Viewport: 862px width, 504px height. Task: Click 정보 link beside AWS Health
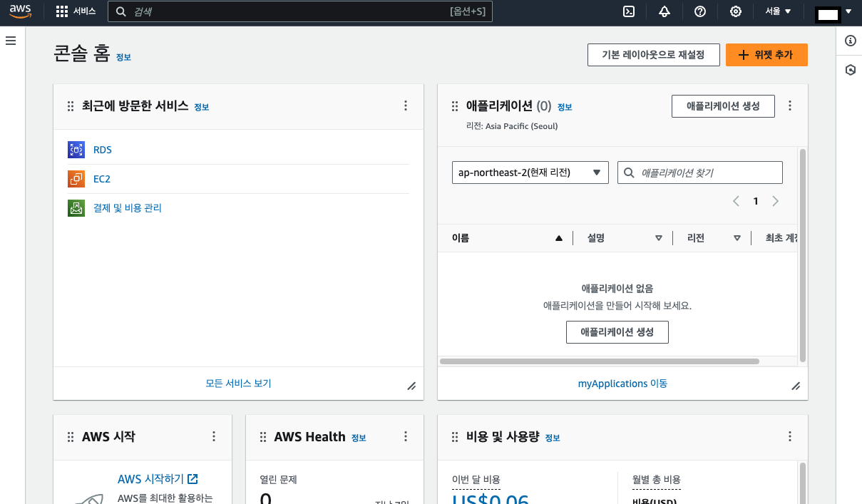(359, 438)
